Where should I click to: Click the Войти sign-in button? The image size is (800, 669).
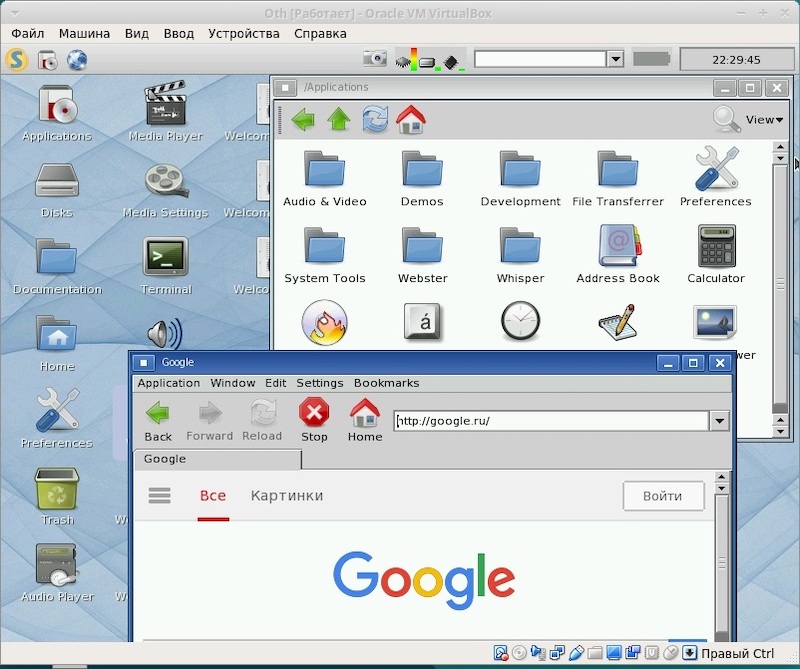pos(663,496)
